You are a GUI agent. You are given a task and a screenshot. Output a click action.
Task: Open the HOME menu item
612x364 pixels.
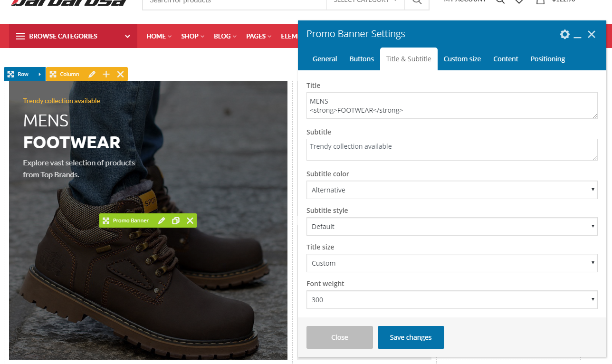tap(159, 36)
